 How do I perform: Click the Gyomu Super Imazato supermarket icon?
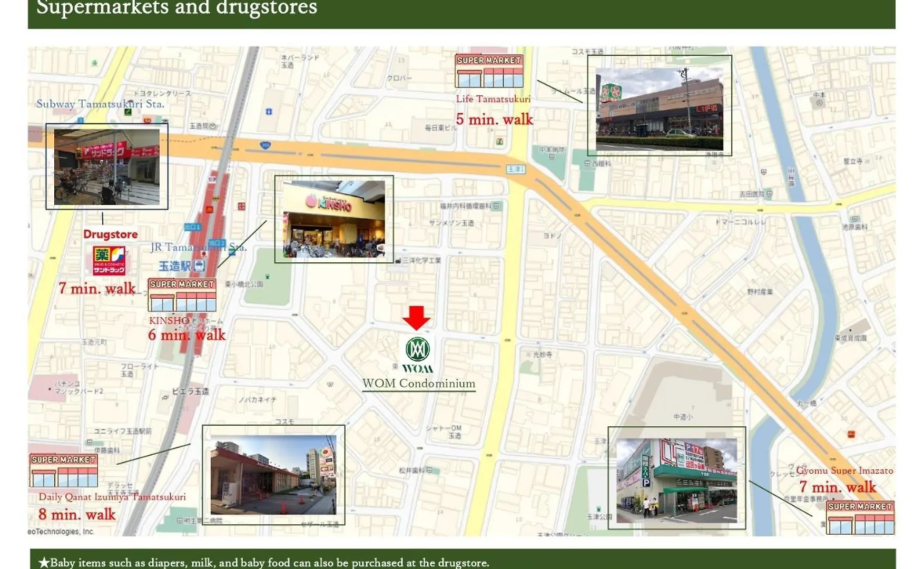pos(860,517)
